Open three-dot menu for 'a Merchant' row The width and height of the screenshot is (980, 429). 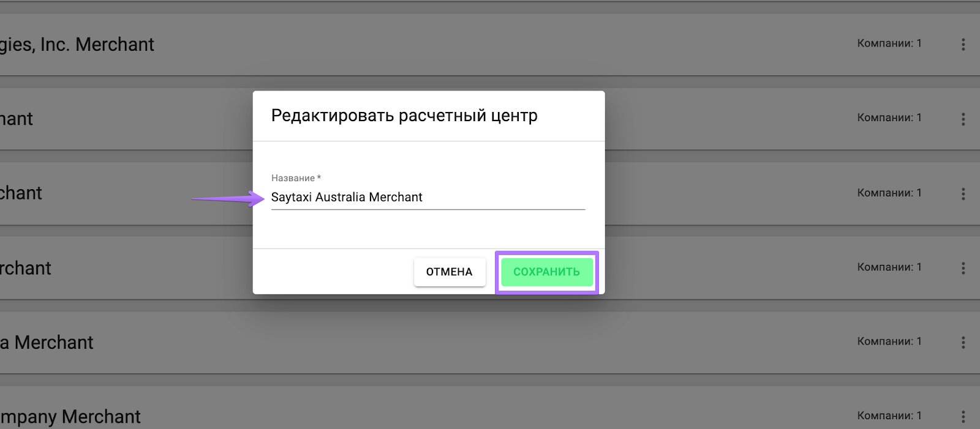click(963, 343)
